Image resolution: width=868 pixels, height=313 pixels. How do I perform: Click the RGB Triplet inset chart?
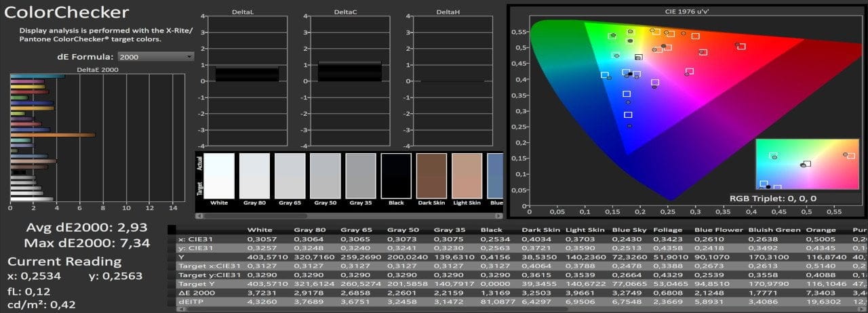click(x=806, y=165)
